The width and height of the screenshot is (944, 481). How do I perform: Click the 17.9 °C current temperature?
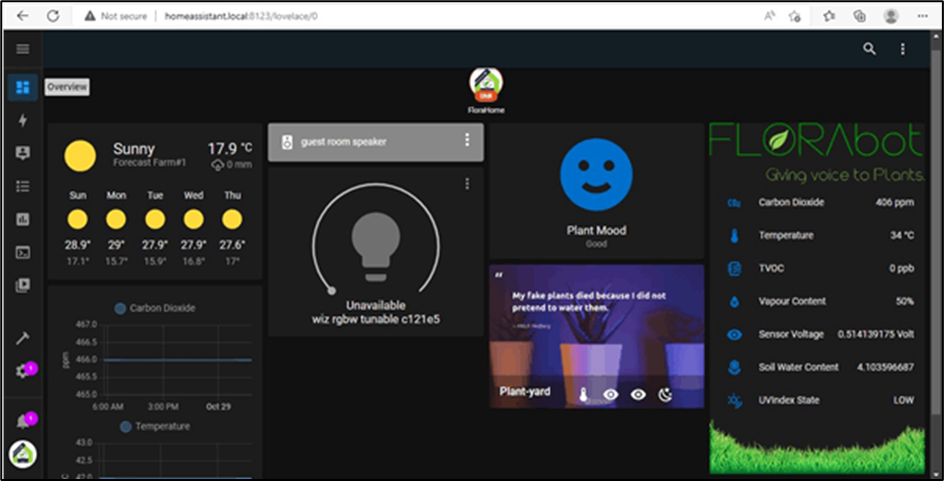(x=230, y=148)
